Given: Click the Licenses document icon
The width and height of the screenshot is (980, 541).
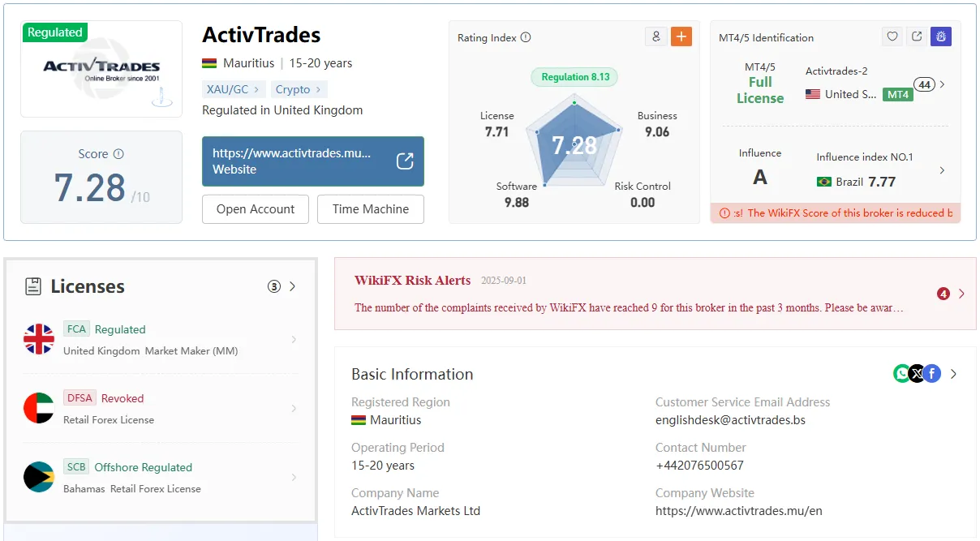Looking at the screenshot, I should tap(33, 286).
